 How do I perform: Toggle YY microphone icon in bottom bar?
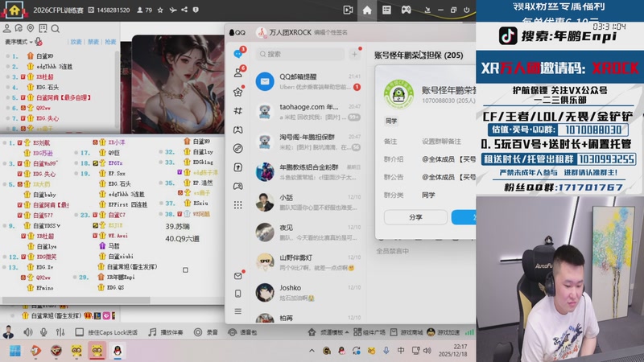43,332
